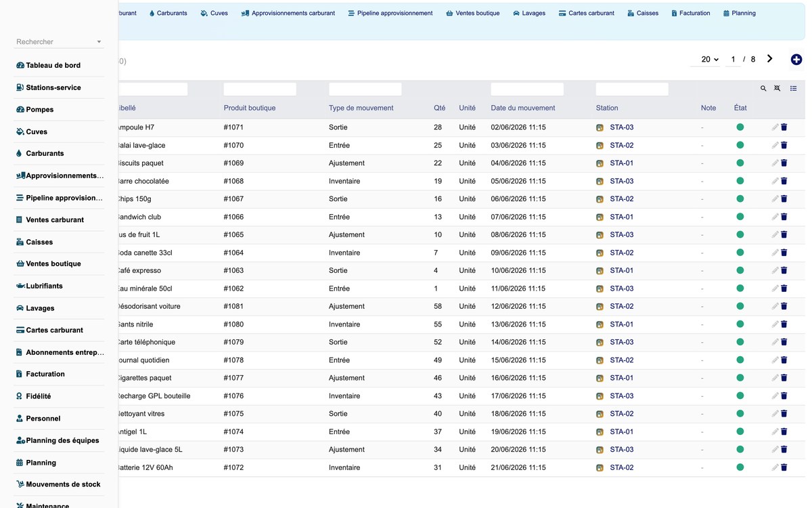Edit the Antigel 1L row

click(775, 431)
